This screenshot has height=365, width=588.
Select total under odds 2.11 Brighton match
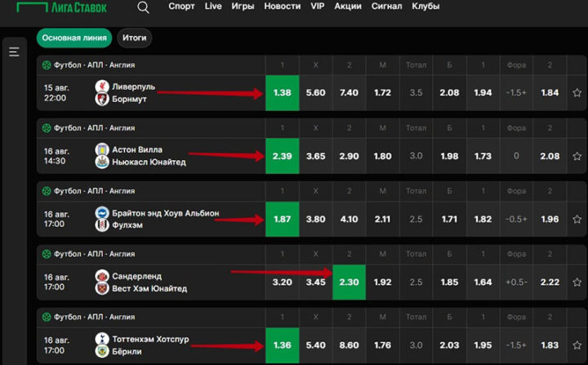[x=382, y=219]
